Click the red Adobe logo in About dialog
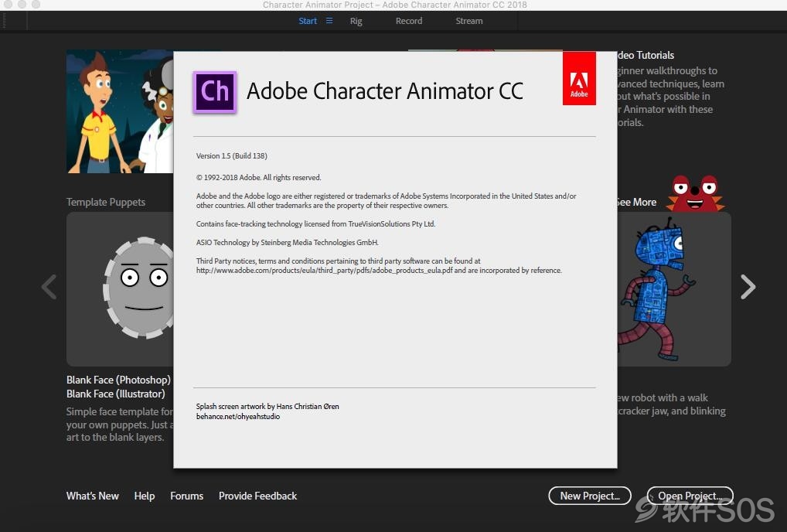This screenshot has height=532, width=787. (579, 78)
